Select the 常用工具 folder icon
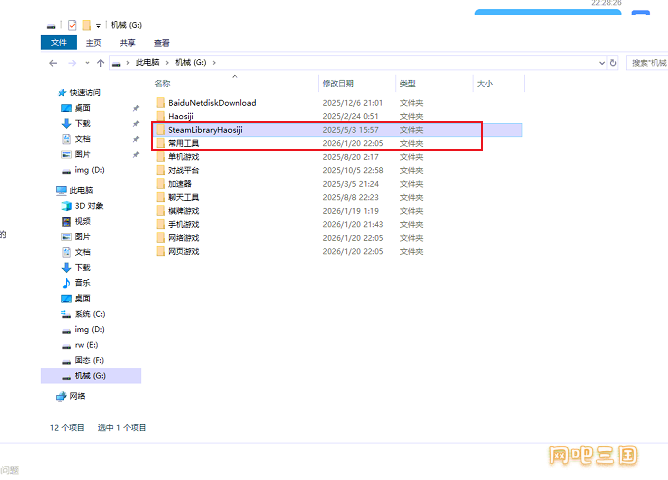This screenshot has height=480, width=668. pos(161,143)
